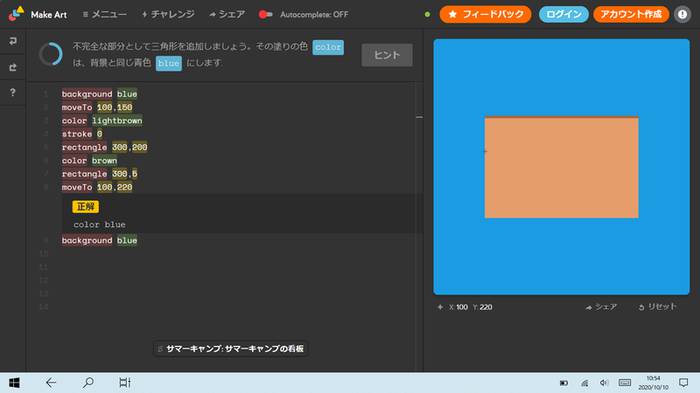Click the Make Art logo icon
This screenshot has height=393, width=700.
click(16, 13)
